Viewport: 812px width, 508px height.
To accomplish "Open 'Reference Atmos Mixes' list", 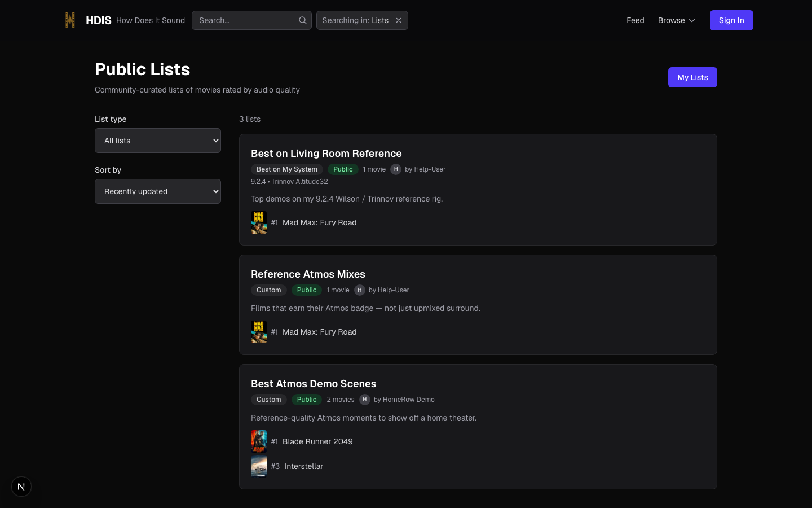I will pyautogui.click(x=308, y=274).
